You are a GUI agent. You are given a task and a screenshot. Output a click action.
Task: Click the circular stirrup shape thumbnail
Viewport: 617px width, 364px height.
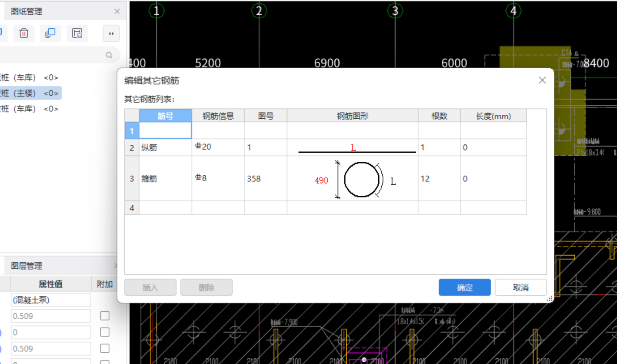[x=362, y=180]
